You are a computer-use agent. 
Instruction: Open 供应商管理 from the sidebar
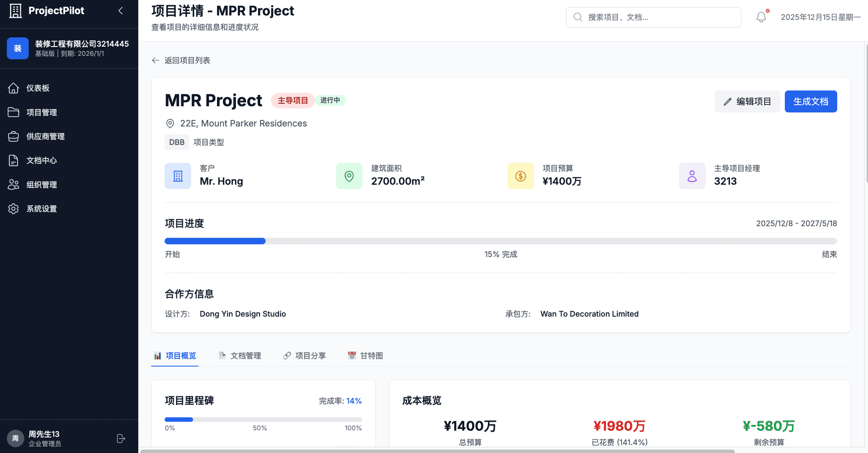pos(14,136)
